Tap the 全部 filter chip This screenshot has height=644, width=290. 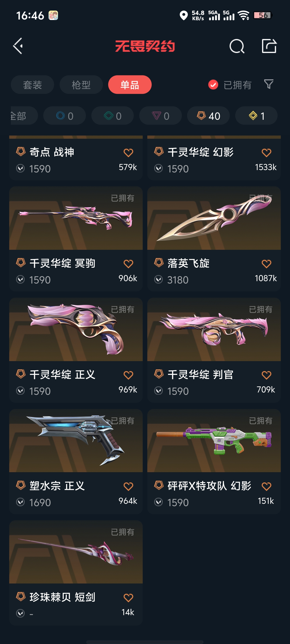point(24,116)
